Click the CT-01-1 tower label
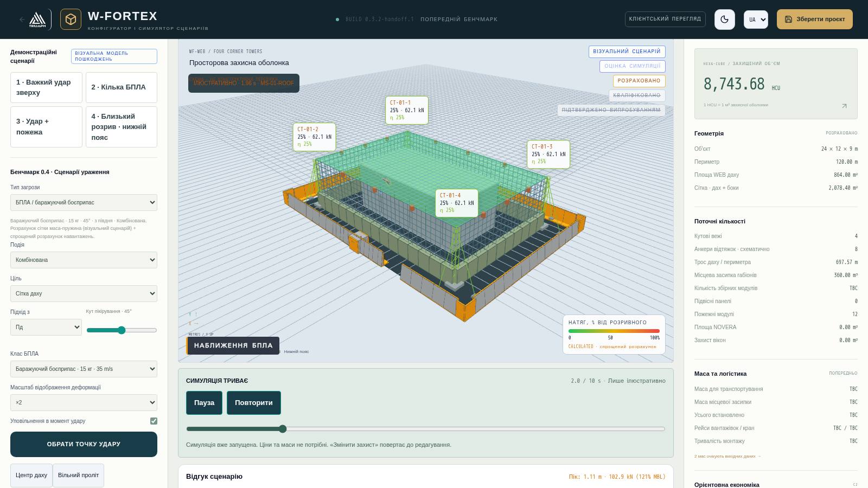Screen dimensions: 868x488 pyautogui.click(x=407, y=110)
